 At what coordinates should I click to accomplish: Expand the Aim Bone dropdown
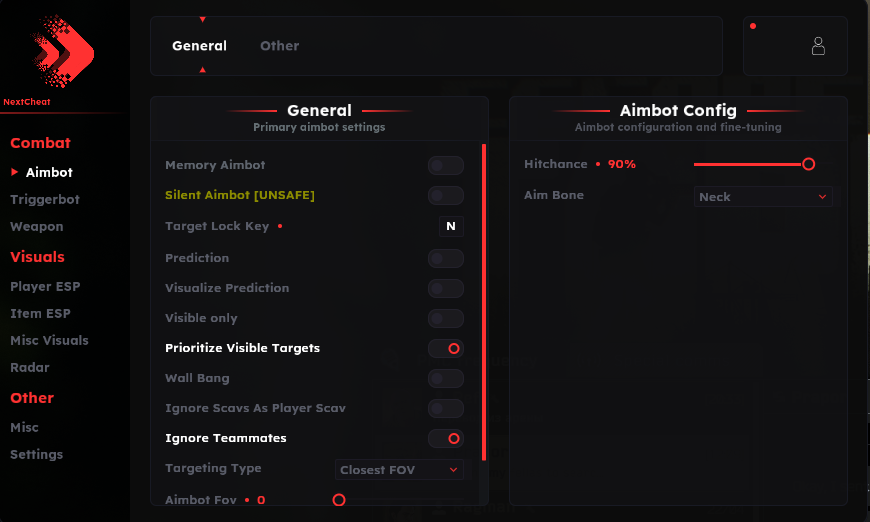763,197
